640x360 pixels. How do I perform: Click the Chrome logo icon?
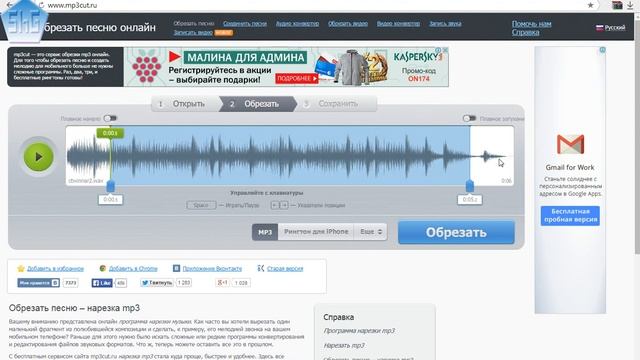[x=103, y=268]
